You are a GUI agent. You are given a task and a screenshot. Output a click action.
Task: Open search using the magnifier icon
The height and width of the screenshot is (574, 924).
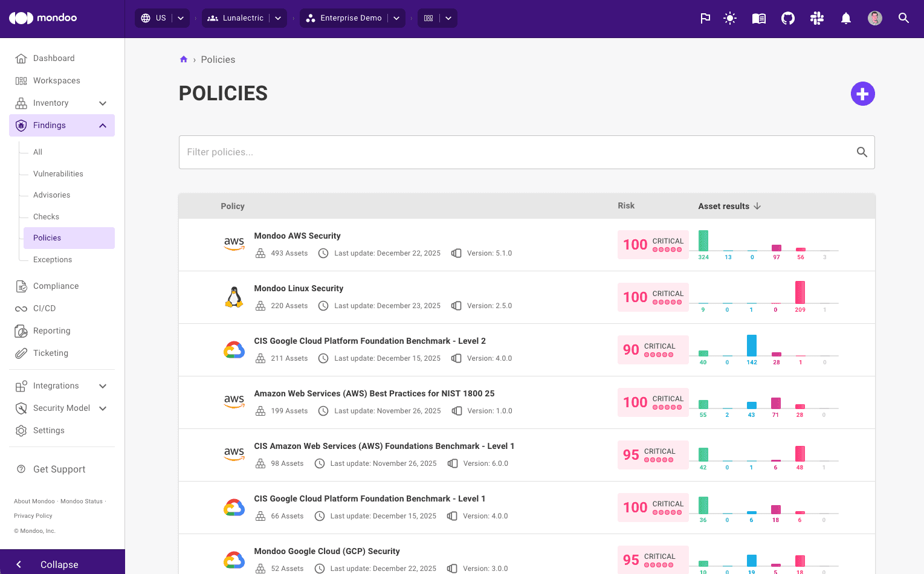[x=903, y=18]
